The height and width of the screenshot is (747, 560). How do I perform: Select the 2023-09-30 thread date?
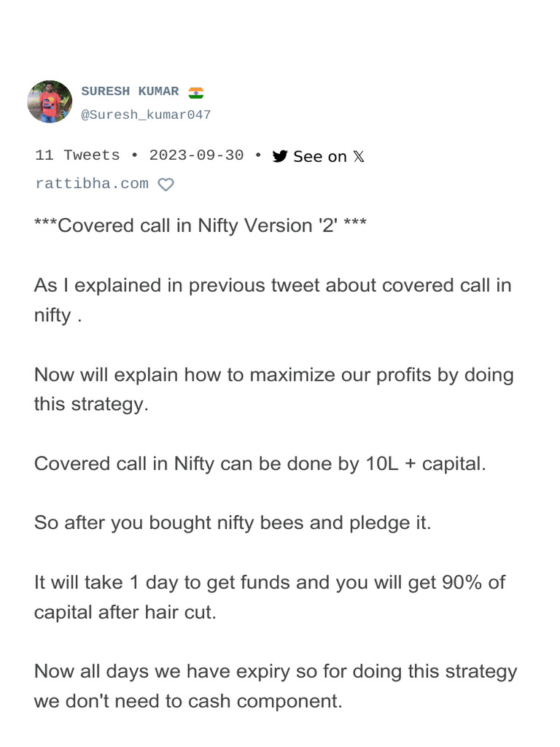click(196, 155)
